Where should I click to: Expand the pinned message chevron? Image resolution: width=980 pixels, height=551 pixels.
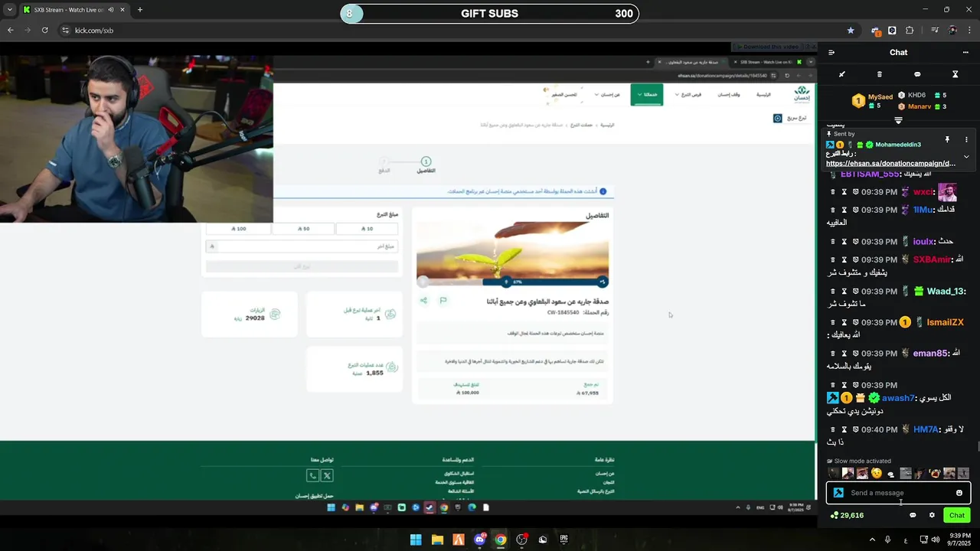coord(966,157)
